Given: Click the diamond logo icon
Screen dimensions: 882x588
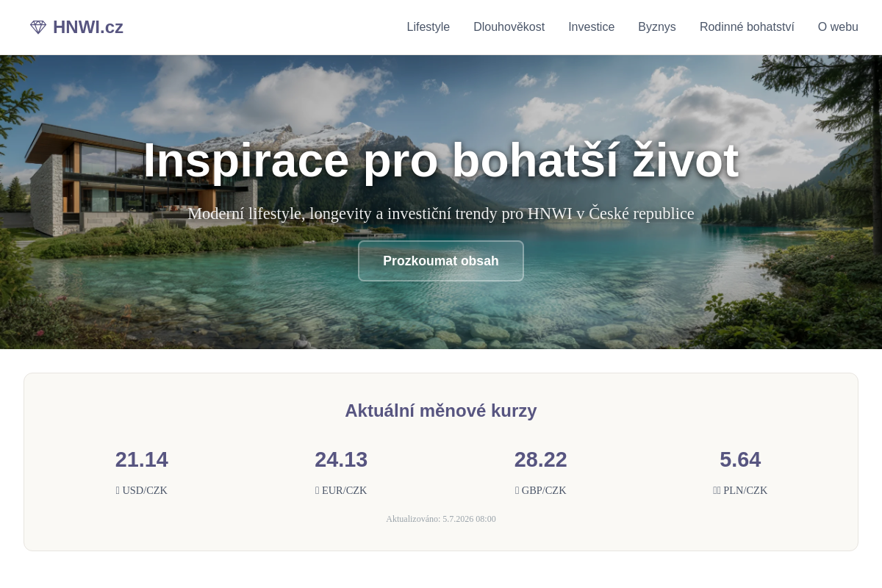Looking at the screenshot, I should coord(38,27).
